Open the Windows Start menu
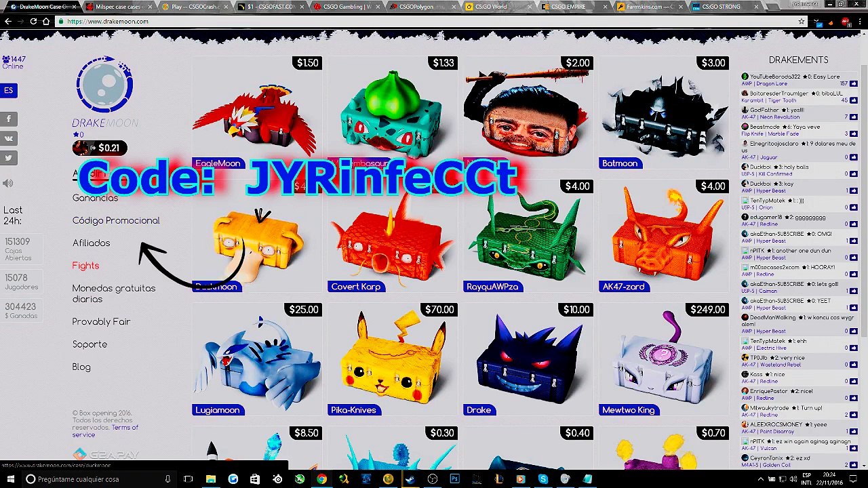 click(x=11, y=479)
